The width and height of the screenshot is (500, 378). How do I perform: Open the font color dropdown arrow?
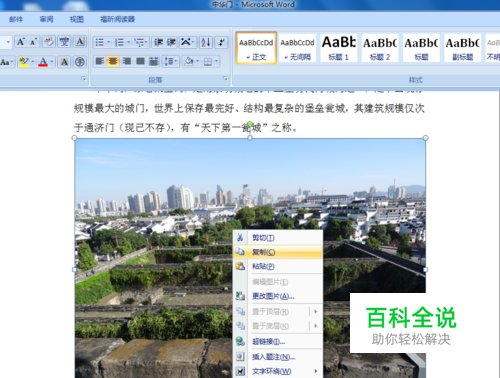pyautogui.click(x=52, y=62)
